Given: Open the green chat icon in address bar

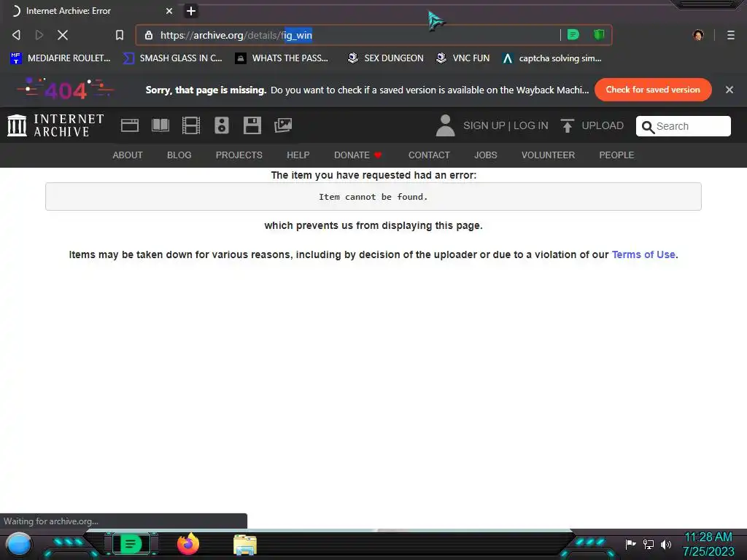Looking at the screenshot, I should pyautogui.click(x=573, y=34).
